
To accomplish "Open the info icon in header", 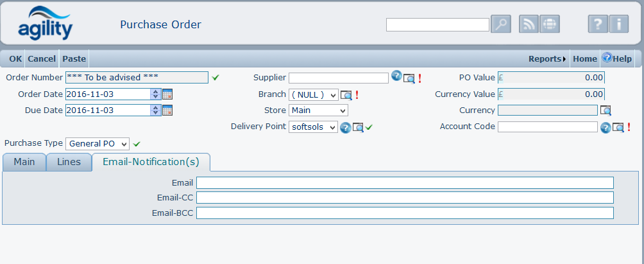I will point(618,24).
